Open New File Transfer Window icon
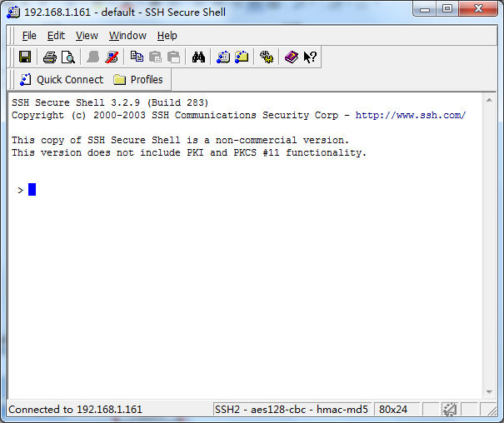The width and height of the screenshot is (504, 423). click(242, 57)
